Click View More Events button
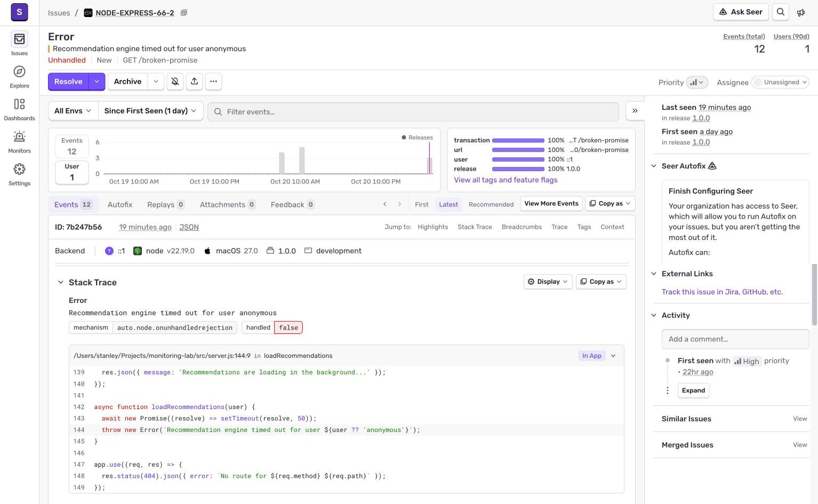 551,204
